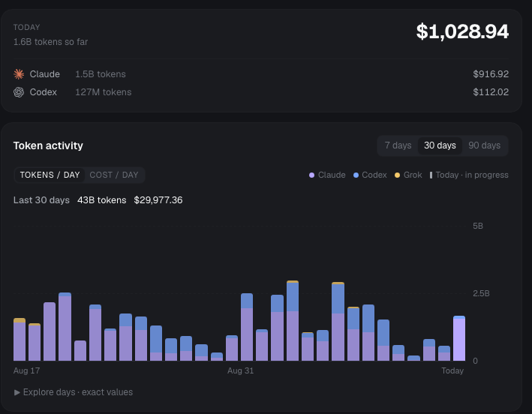Click the 2.5B axis label
Screen dimensions: 532x414
(x=481, y=294)
